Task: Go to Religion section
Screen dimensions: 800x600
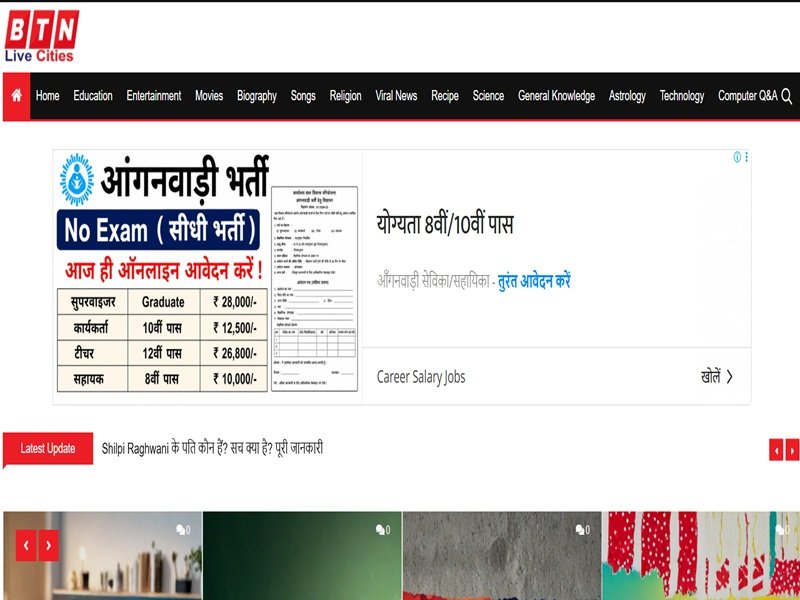Action: pos(345,96)
